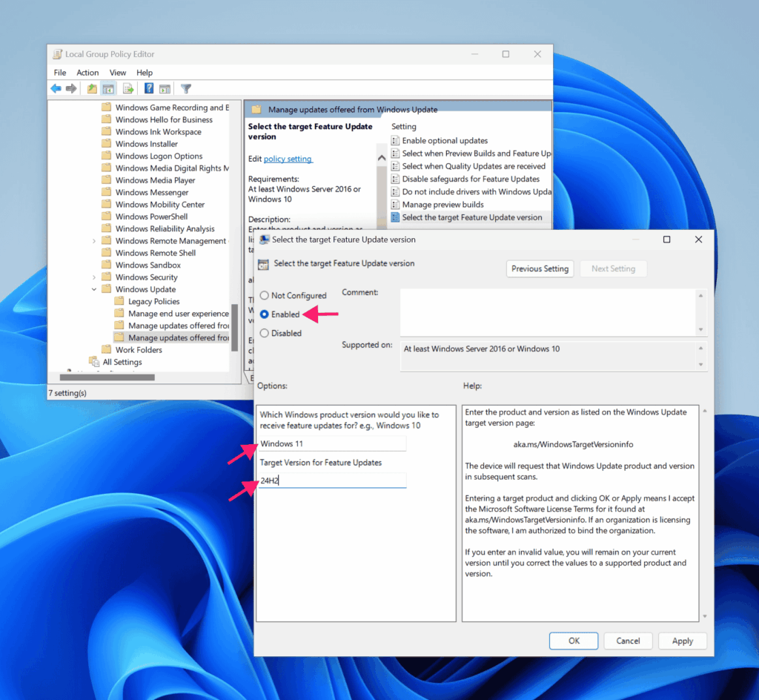Select Windows Ink Workspace tree item
759x700 pixels.
(x=159, y=132)
